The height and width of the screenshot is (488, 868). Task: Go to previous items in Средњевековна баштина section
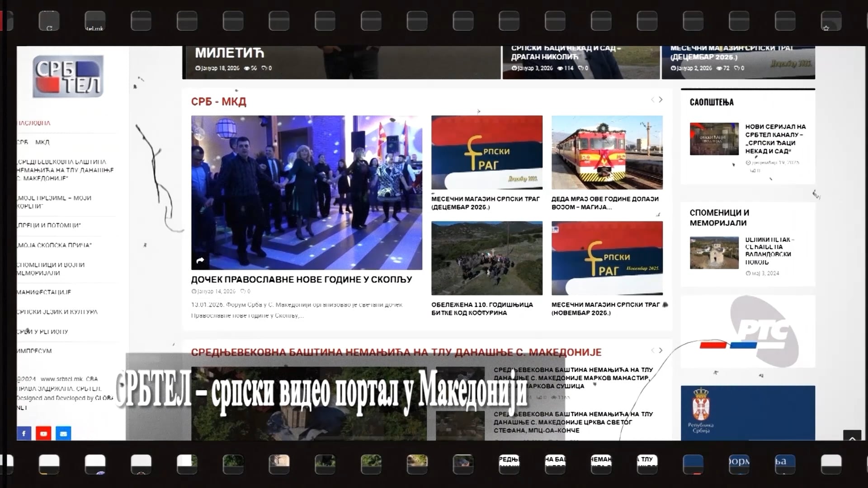tap(652, 350)
